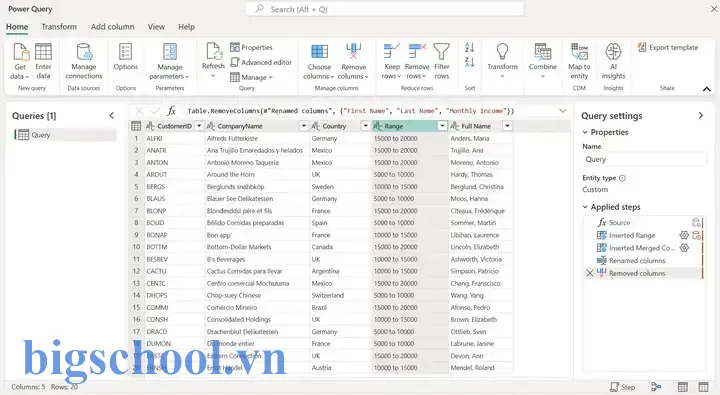Switch to the Add column tab
720x395 pixels.
click(x=112, y=27)
